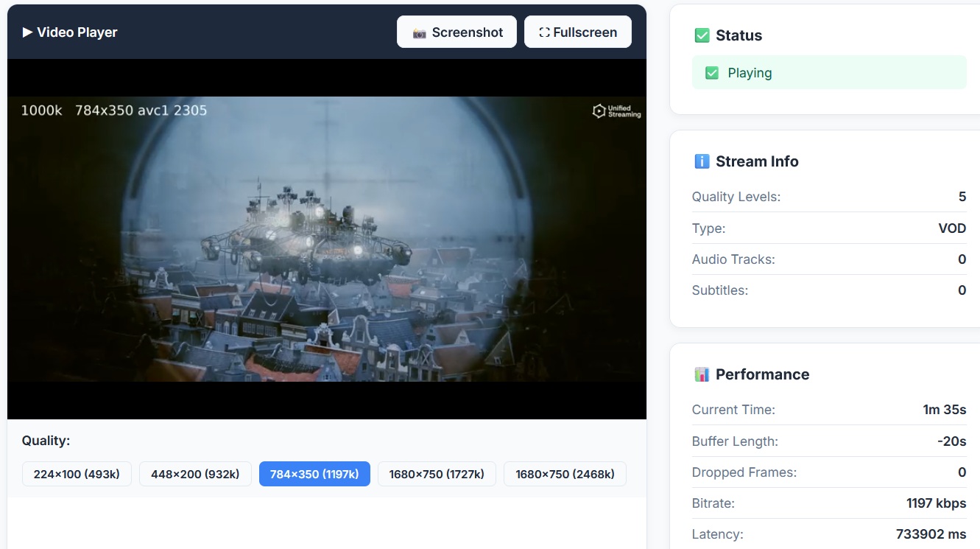
Task: Select the 448×200 (932k) quality level
Action: pos(194,474)
